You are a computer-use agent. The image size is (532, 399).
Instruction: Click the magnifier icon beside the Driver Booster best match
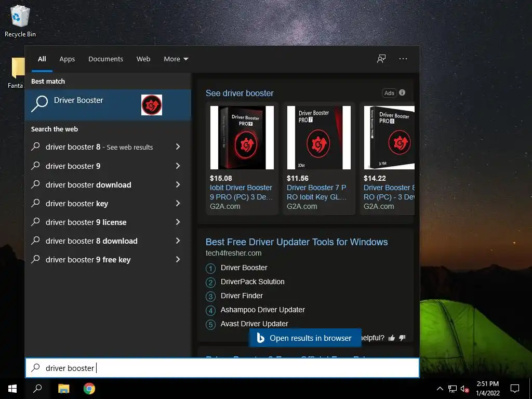pos(39,103)
